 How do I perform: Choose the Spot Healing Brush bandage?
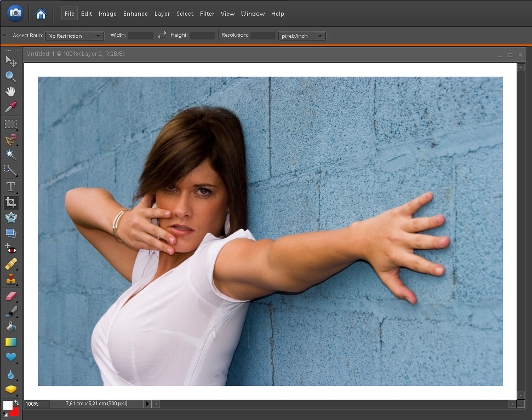point(10,264)
